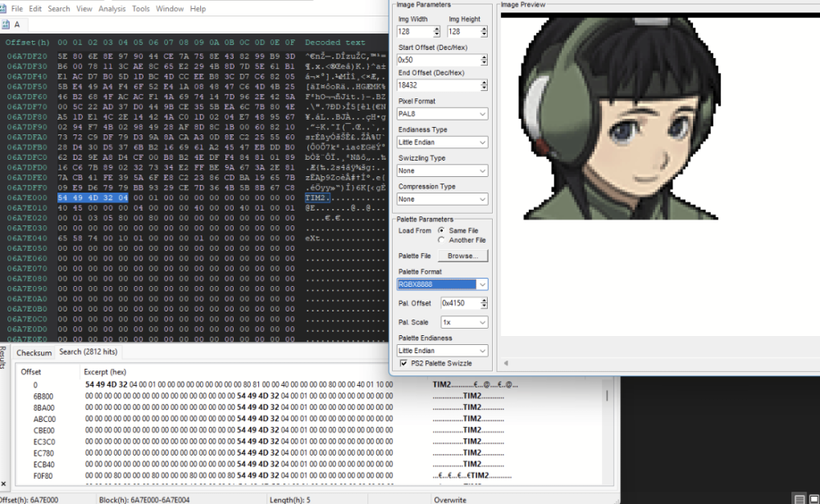Screen dimensions: 820x504
Task: Click the Offset column header in results
Action: point(31,372)
